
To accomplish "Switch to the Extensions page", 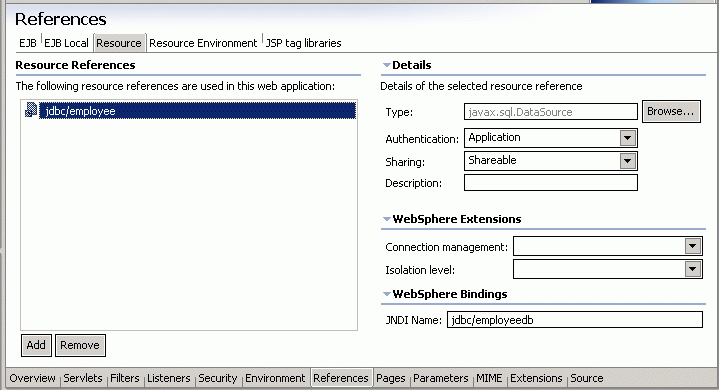I will pyautogui.click(x=536, y=378).
